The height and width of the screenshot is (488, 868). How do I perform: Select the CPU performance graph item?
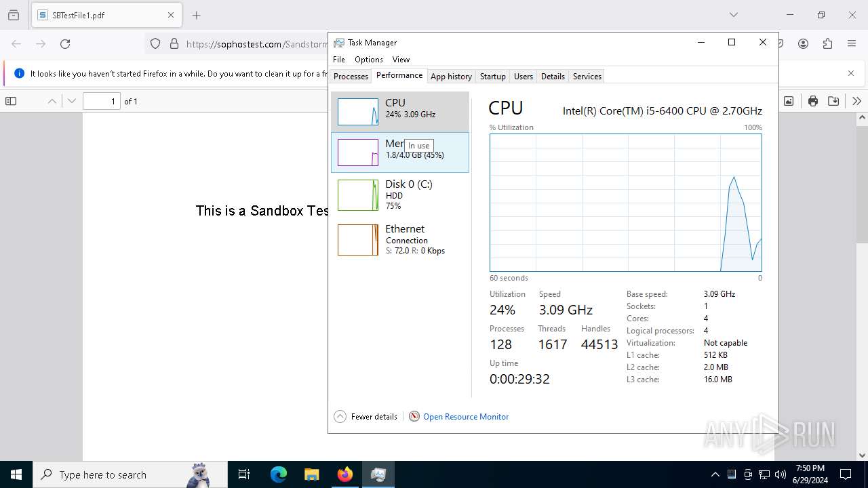pos(400,112)
